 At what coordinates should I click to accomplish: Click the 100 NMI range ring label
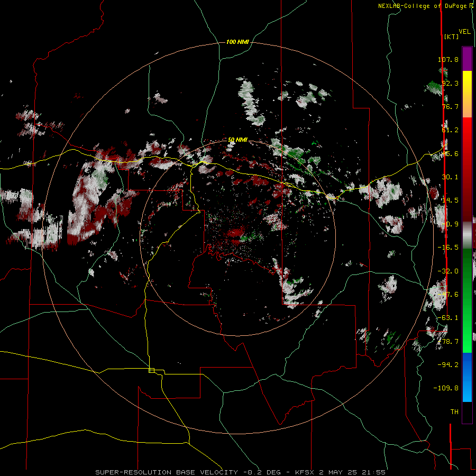pyautogui.click(x=237, y=42)
